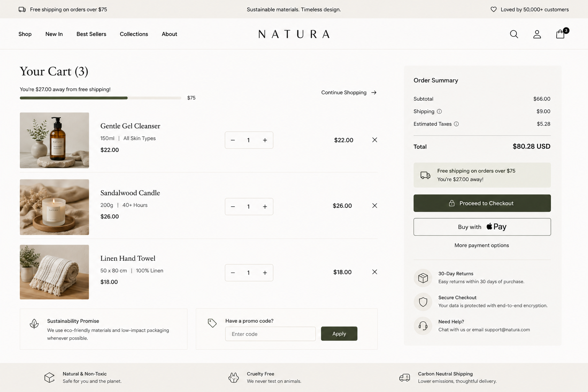Click the 30-Day Returns box icon

point(423,278)
